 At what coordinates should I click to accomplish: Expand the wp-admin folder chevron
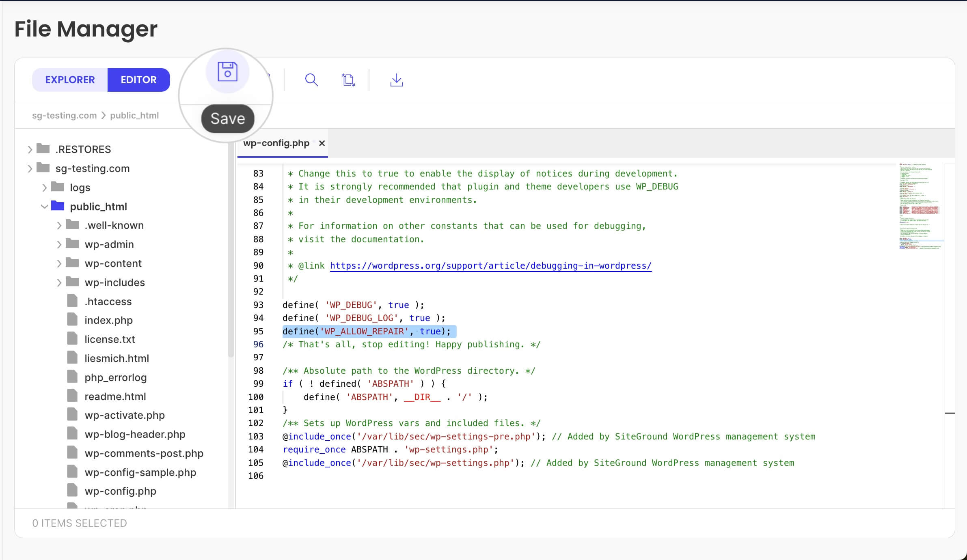[x=59, y=244]
